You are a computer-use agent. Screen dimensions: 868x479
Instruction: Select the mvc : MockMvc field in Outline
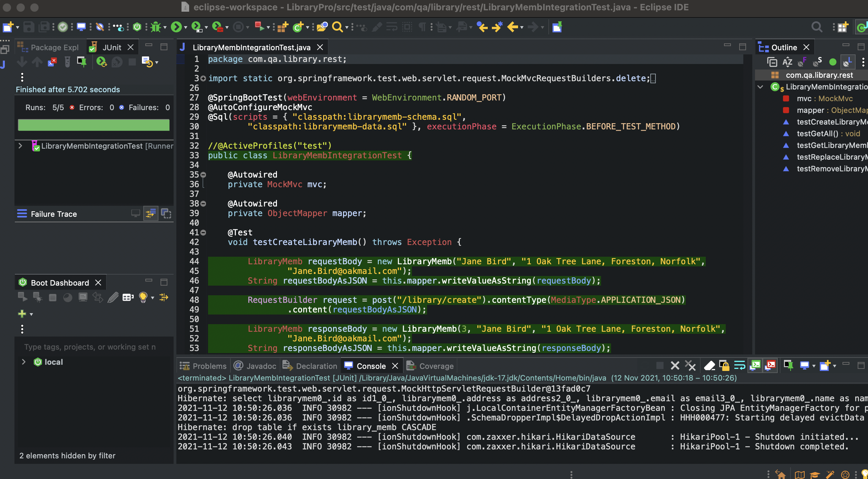point(825,98)
